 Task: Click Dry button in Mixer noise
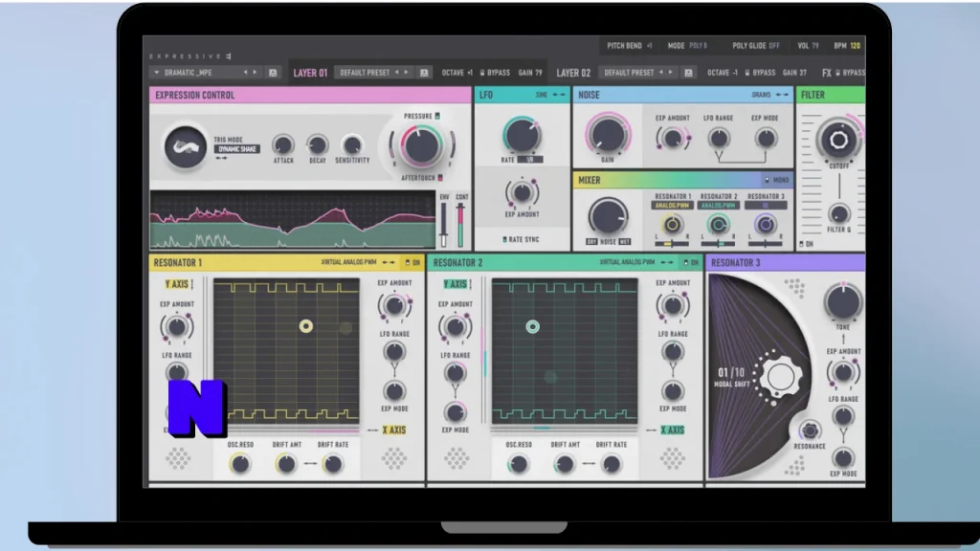coord(591,242)
